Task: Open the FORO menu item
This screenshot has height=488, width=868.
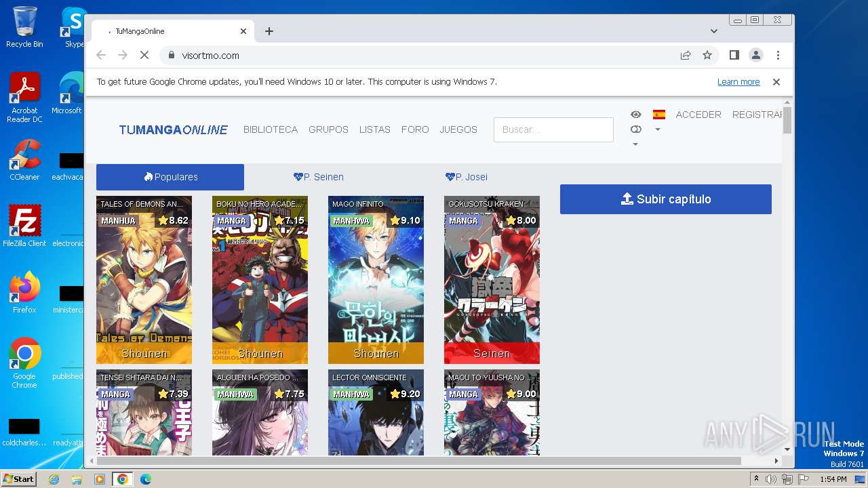Action: tap(415, 129)
